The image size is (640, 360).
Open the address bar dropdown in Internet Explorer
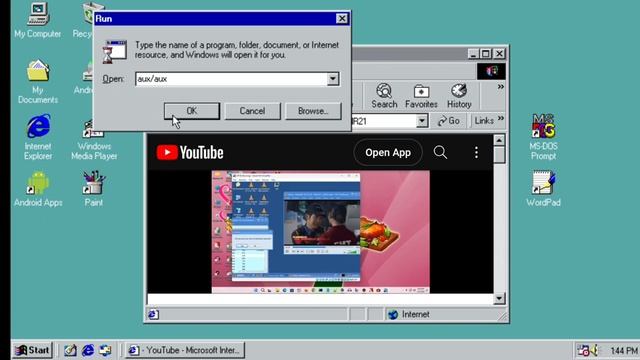[422, 121]
